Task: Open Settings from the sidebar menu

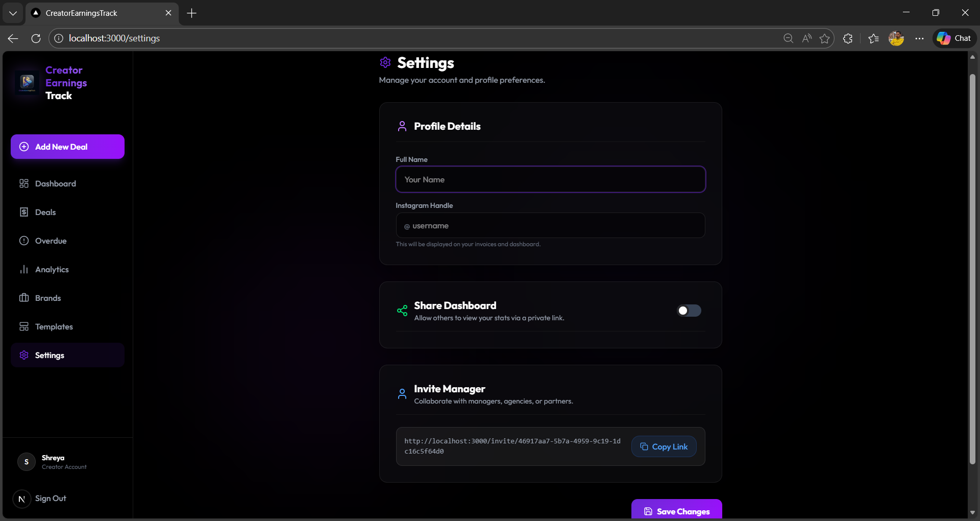Action: point(50,355)
